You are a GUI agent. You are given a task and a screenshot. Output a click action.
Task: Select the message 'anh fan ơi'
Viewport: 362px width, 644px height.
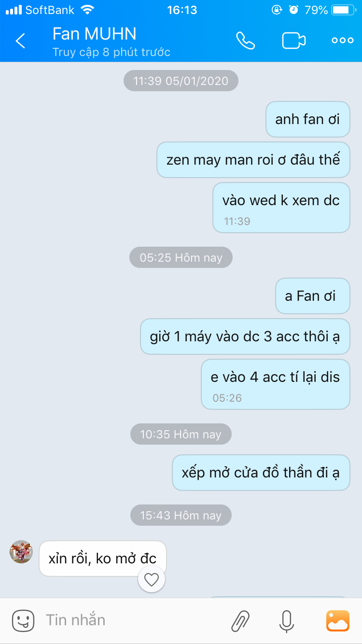coord(308,119)
